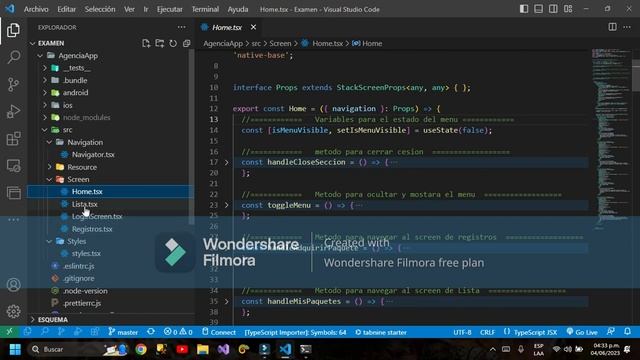The image size is (640, 360).
Task: Show additional activity bar views
Action: point(13,220)
